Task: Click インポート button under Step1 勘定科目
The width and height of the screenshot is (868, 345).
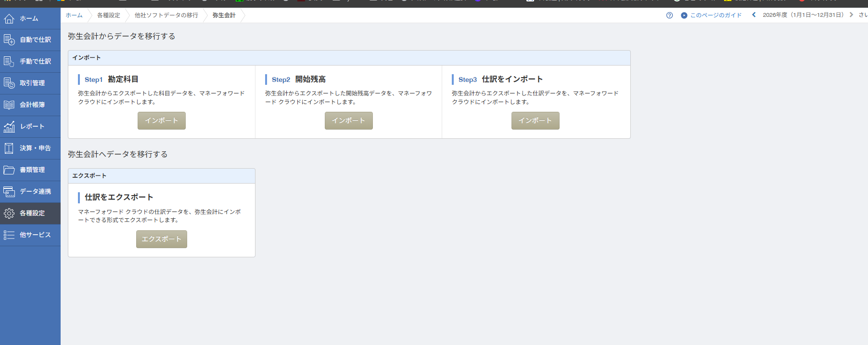Action: pos(162,120)
